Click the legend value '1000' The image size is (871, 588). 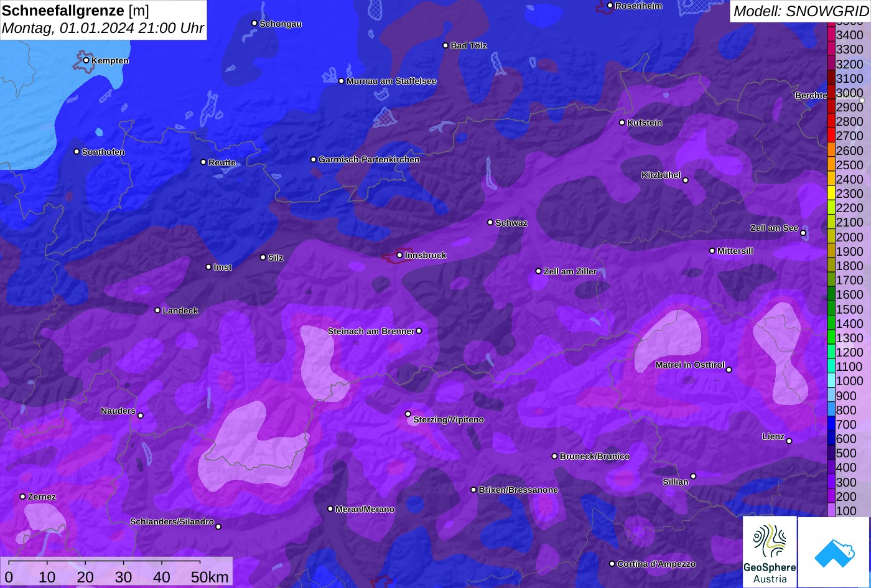coord(850,381)
